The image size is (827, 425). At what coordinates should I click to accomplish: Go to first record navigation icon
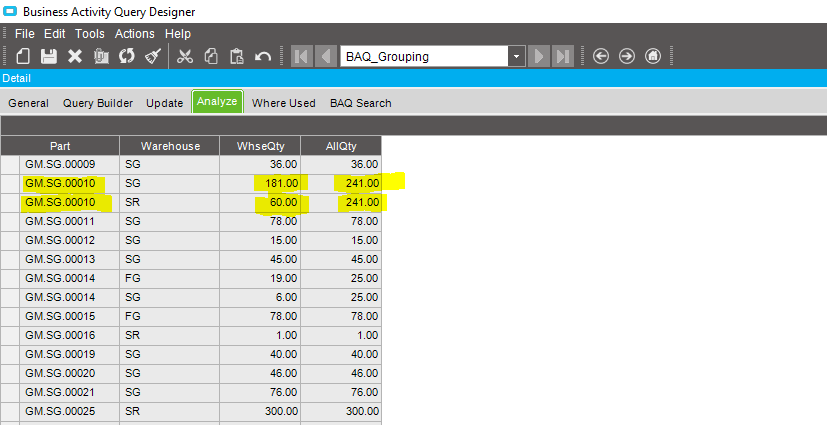pyautogui.click(x=302, y=56)
